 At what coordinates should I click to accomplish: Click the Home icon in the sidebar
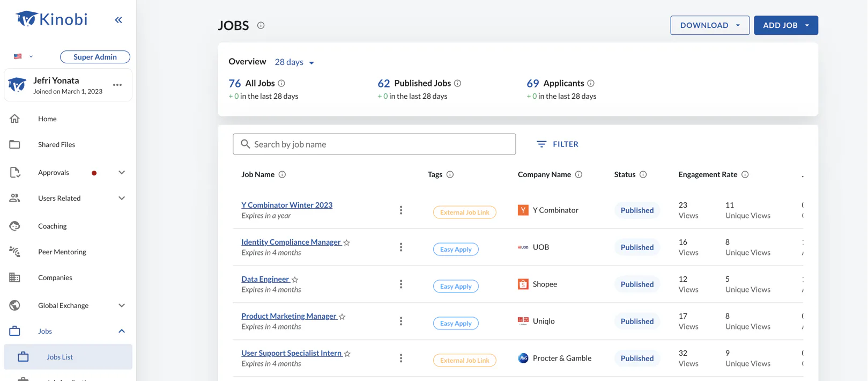click(x=14, y=119)
